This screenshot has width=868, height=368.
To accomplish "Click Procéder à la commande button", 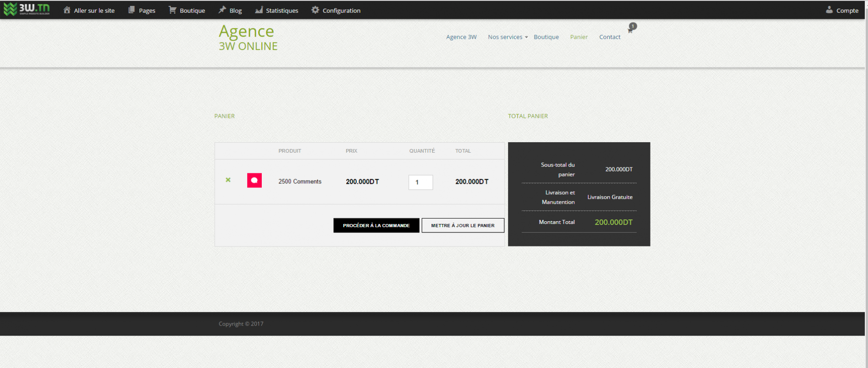I will click(376, 225).
